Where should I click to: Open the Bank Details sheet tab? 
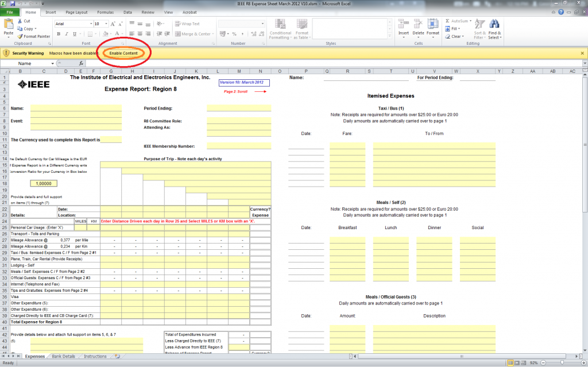coord(63,356)
